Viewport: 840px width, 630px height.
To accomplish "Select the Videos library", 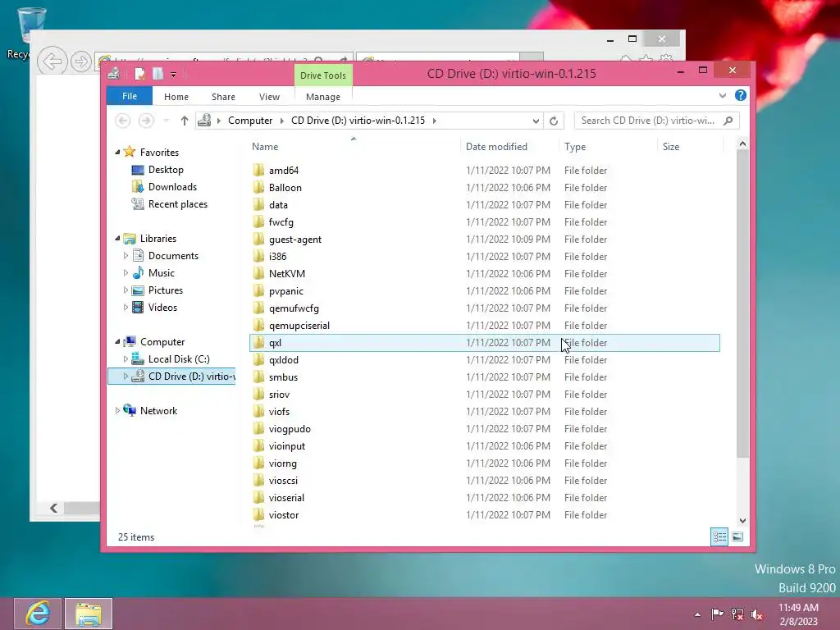I will (162, 308).
